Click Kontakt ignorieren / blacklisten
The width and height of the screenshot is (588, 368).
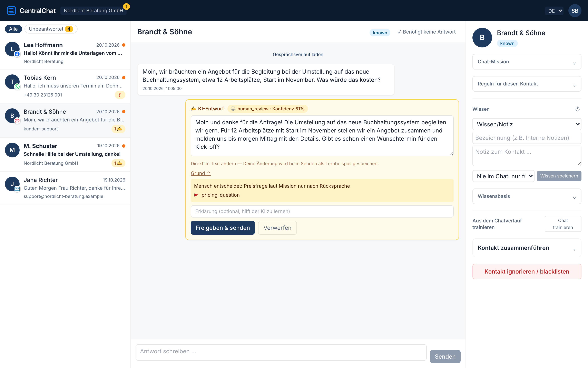pos(527,272)
